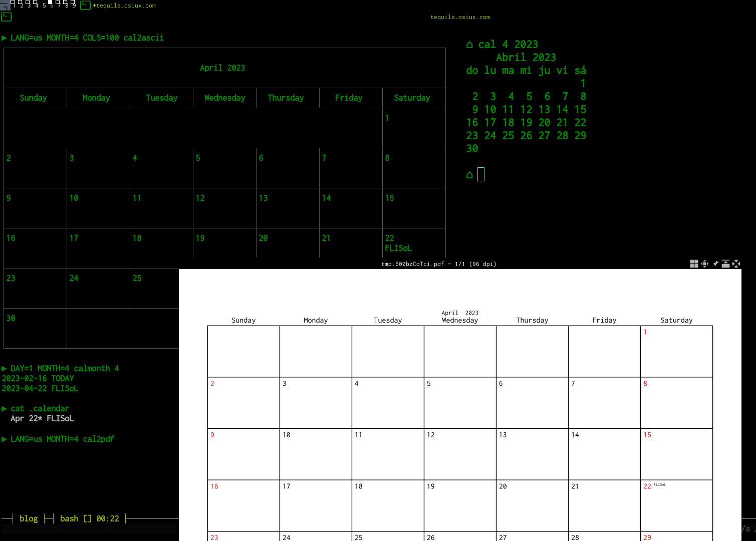
Task: Toggle always-on-top for the PDF window
Action: coord(725,263)
